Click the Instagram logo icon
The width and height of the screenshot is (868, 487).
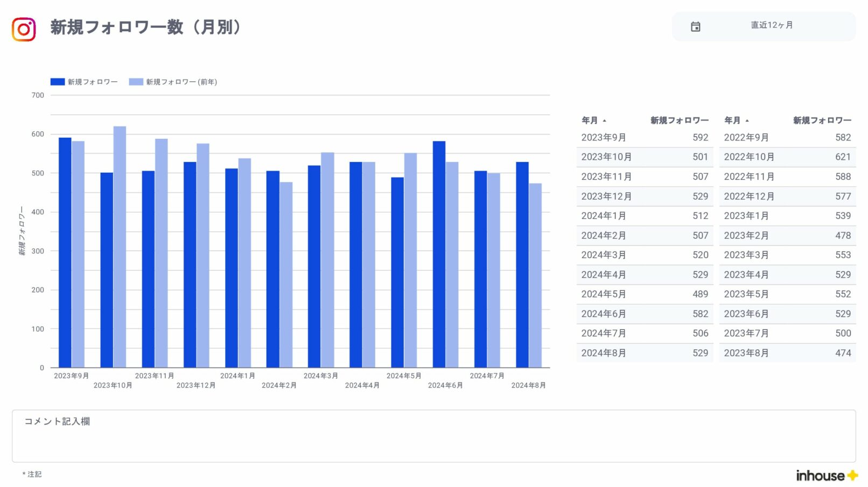click(x=24, y=29)
